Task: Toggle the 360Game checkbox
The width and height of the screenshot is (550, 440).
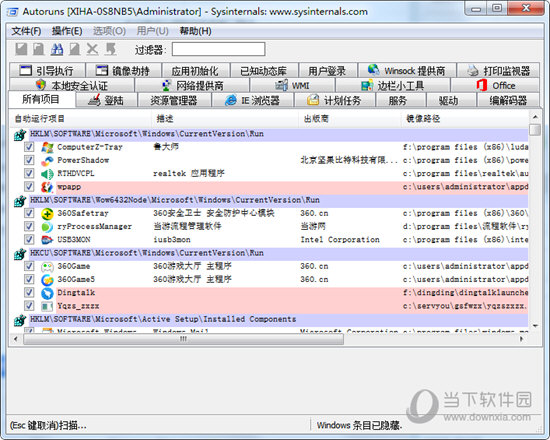Action: tap(29, 266)
